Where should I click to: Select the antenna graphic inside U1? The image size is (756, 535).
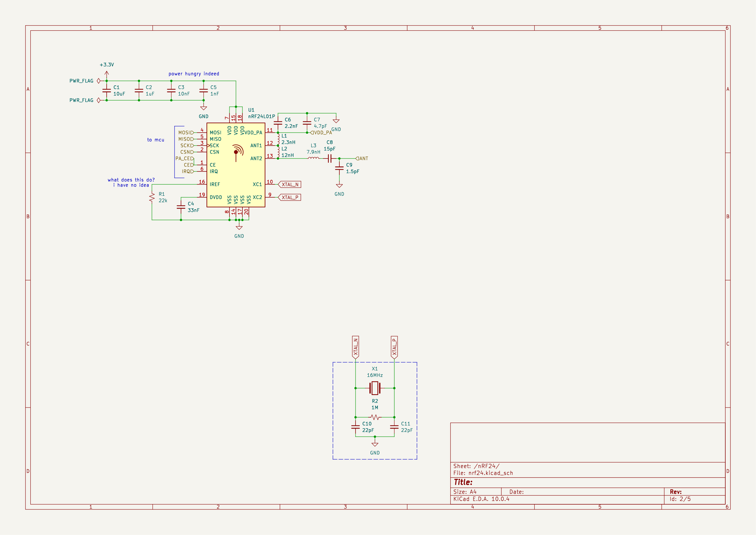point(238,153)
